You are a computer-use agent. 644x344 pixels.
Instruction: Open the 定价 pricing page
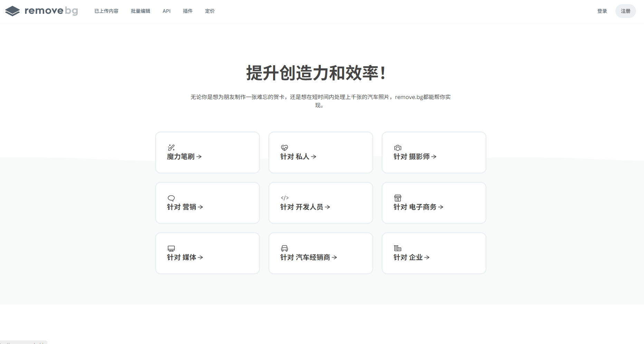pos(210,11)
